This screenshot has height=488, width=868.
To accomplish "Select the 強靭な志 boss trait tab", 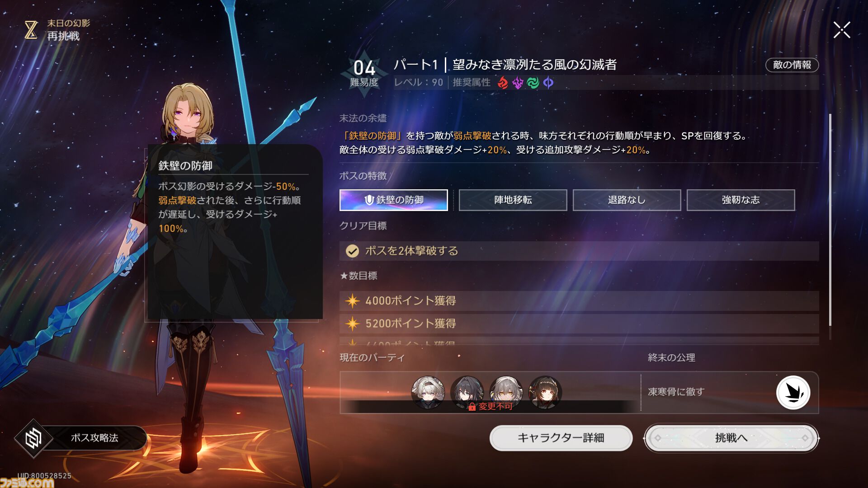I will tap(741, 200).
